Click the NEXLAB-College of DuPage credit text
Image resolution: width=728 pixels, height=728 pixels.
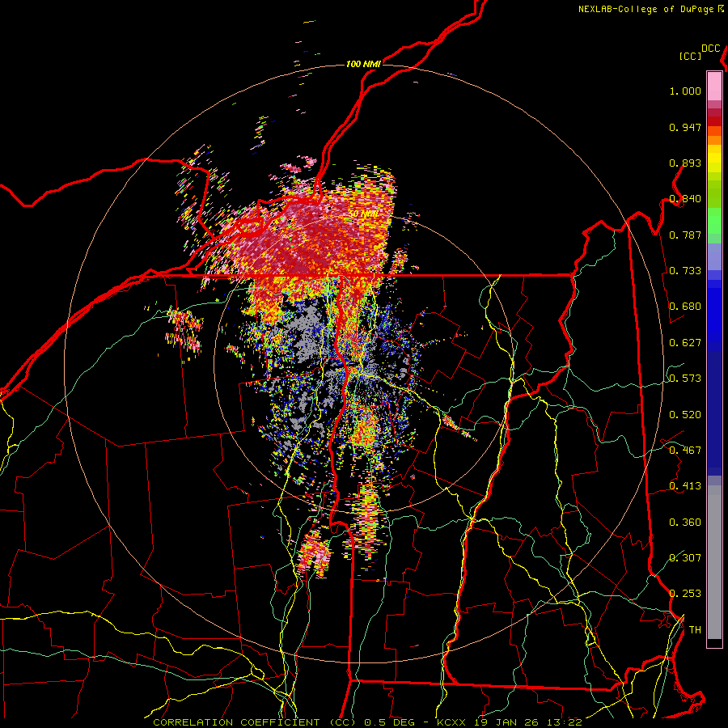(x=645, y=9)
